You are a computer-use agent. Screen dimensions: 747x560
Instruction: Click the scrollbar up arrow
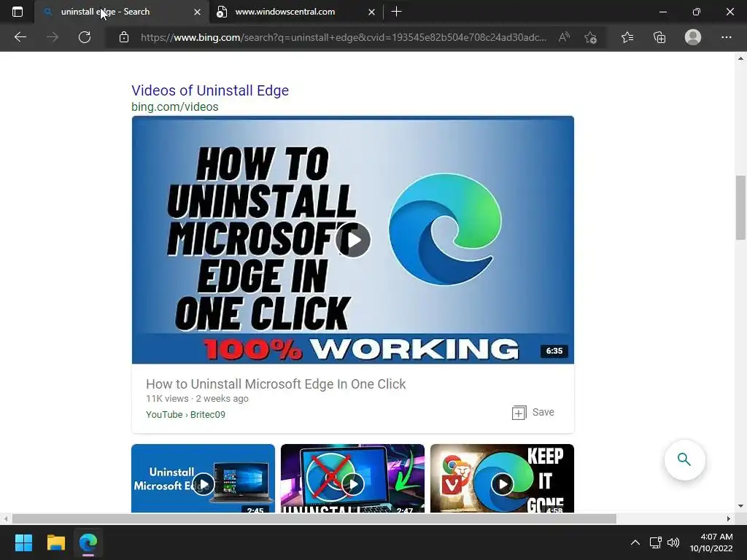740,58
